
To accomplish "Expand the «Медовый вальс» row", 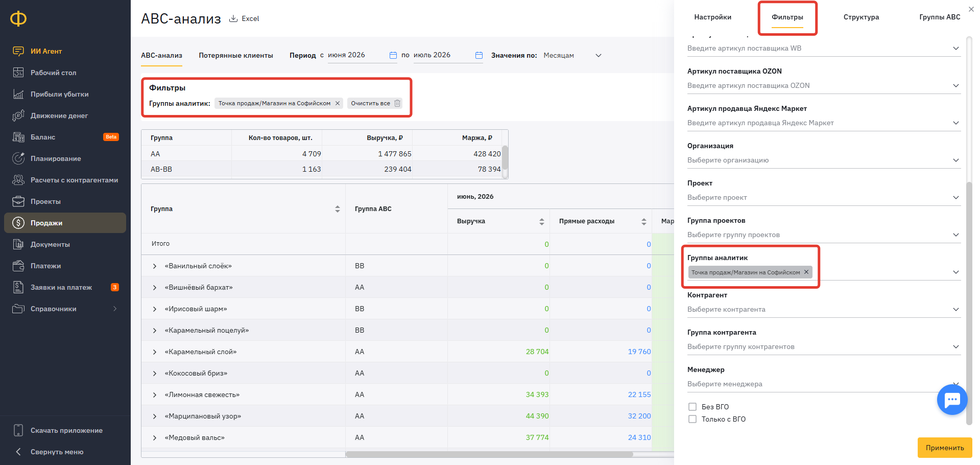I will (155, 438).
